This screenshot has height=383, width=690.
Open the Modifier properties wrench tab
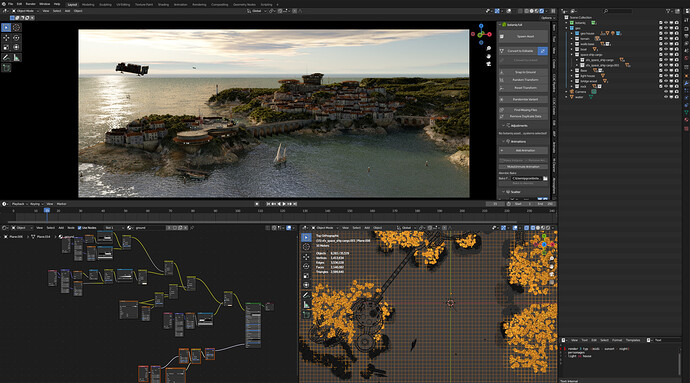[x=686, y=83]
